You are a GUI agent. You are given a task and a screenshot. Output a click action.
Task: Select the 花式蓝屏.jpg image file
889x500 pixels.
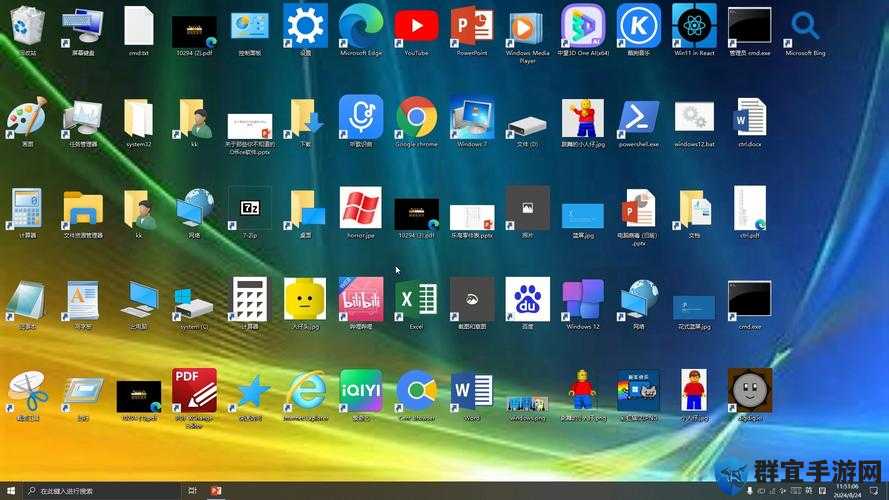tap(694, 307)
